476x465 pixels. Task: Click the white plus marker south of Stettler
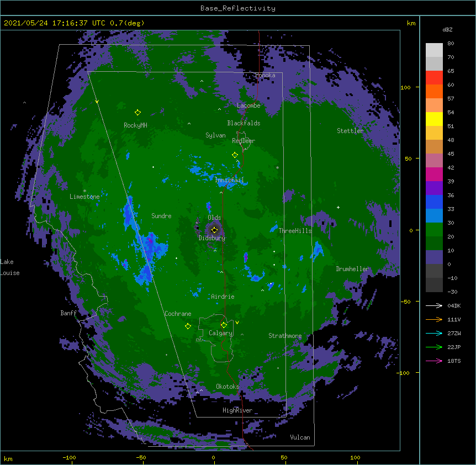(x=338, y=207)
